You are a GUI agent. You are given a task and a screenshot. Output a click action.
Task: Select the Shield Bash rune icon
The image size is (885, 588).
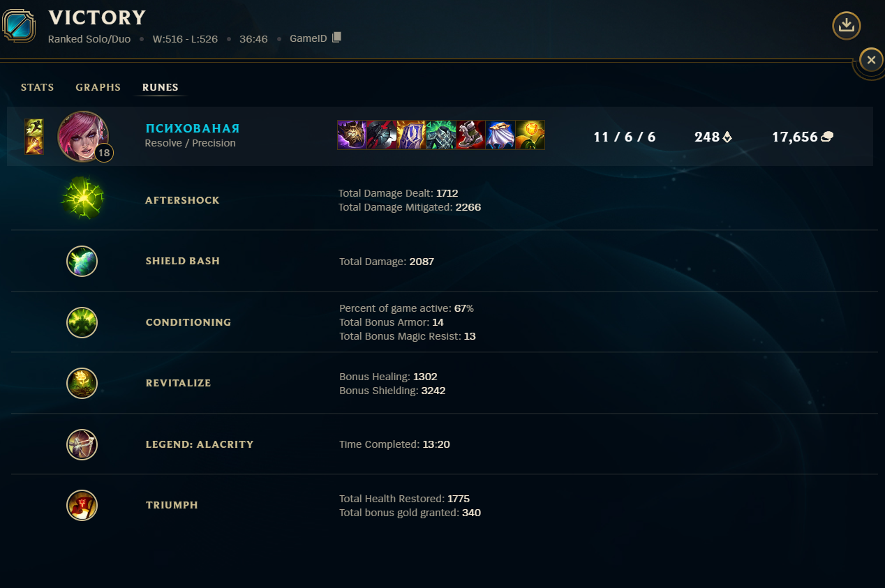coord(82,261)
